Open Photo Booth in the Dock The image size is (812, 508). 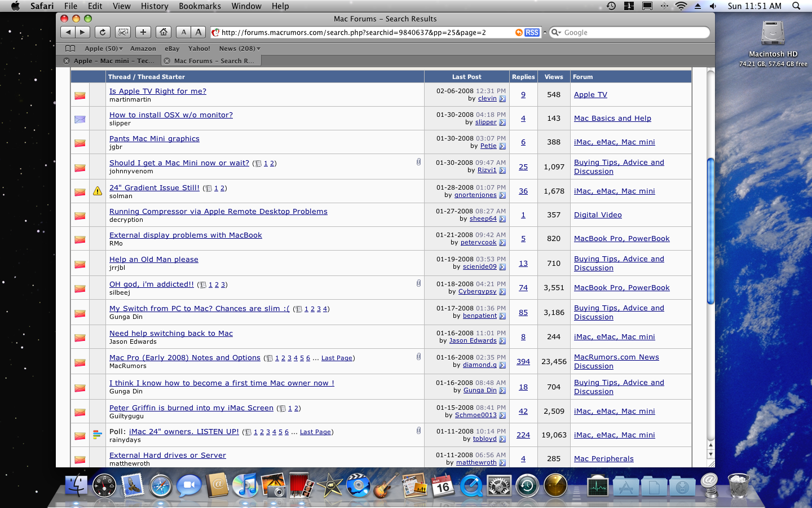click(x=302, y=484)
